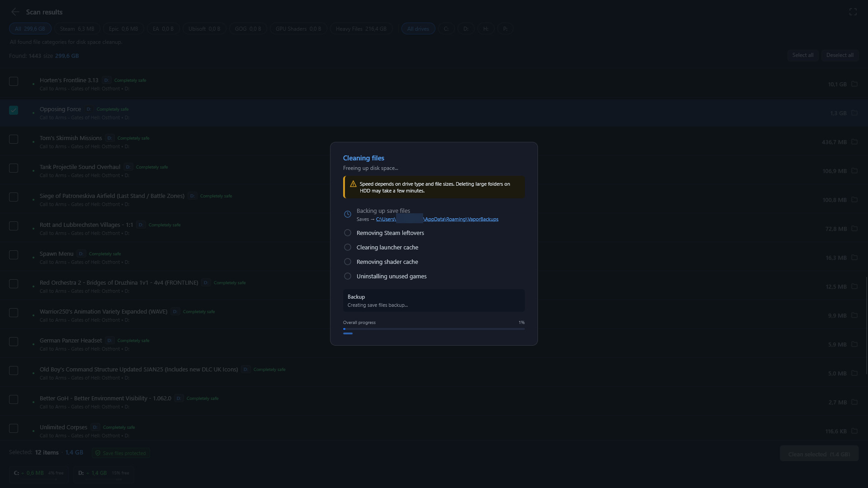Click the Select all button
The image size is (868, 488).
802,55
